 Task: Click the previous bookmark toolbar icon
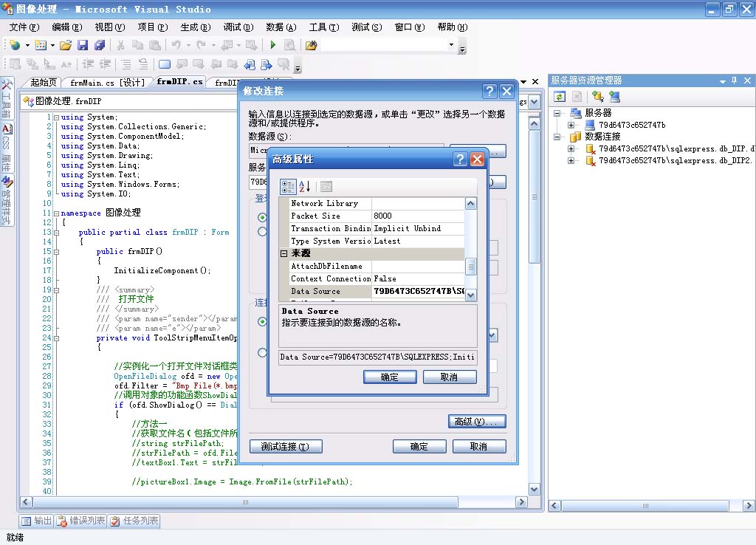click(x=249, y=64)
